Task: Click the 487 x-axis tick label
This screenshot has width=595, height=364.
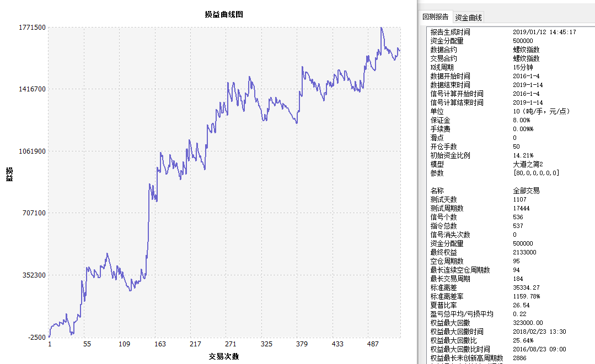Action: tap(373, 344)
